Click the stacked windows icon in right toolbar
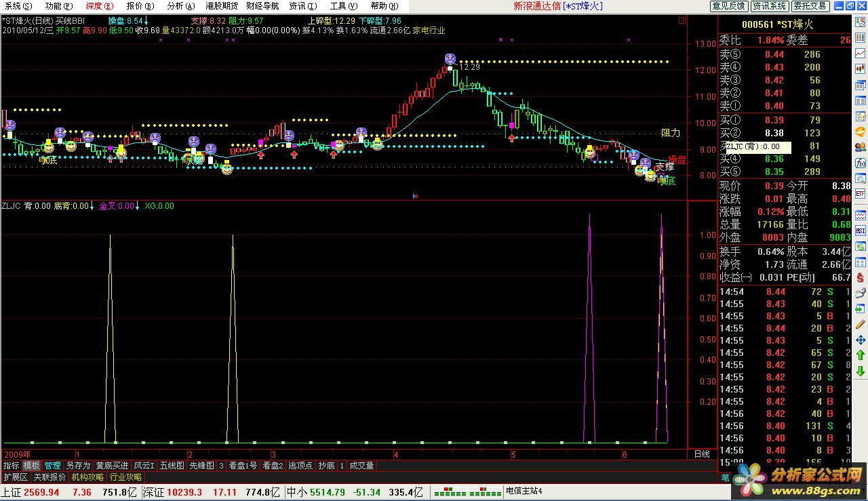The image size is (868, 501). coord(860,84)
